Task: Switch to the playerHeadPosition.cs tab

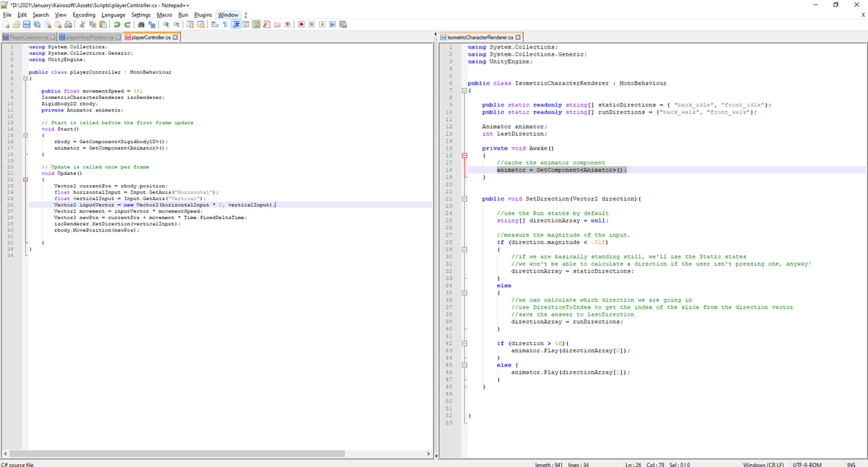Action: click(88, 36)
